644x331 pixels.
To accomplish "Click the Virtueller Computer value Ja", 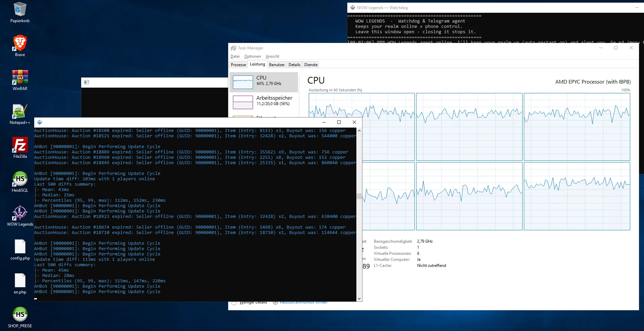I will [x=419, y=259].
